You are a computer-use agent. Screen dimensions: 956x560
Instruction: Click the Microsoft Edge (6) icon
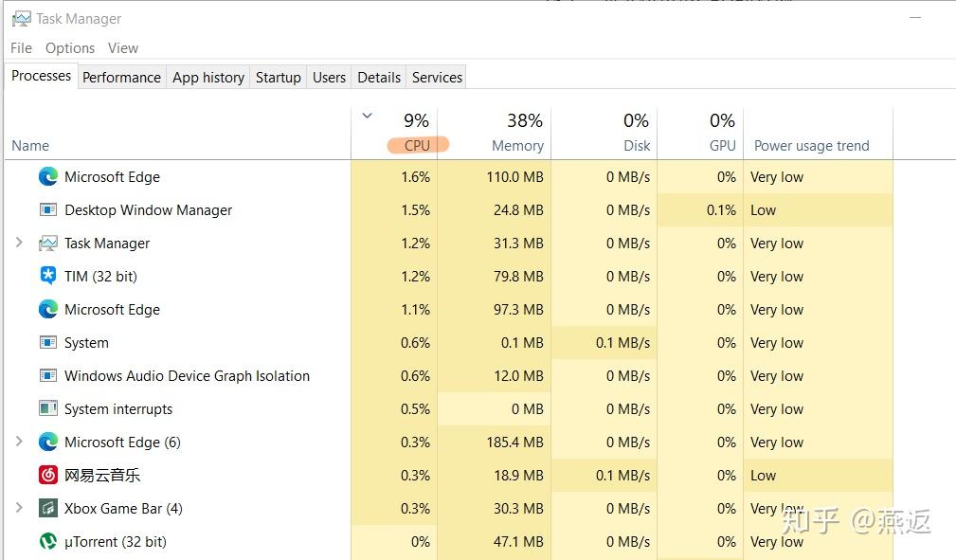[x=48, y=442]
